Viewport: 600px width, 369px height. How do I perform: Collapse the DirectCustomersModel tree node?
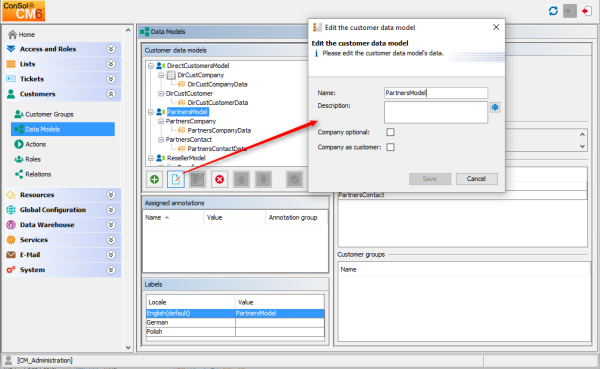(x=151, y=66)
